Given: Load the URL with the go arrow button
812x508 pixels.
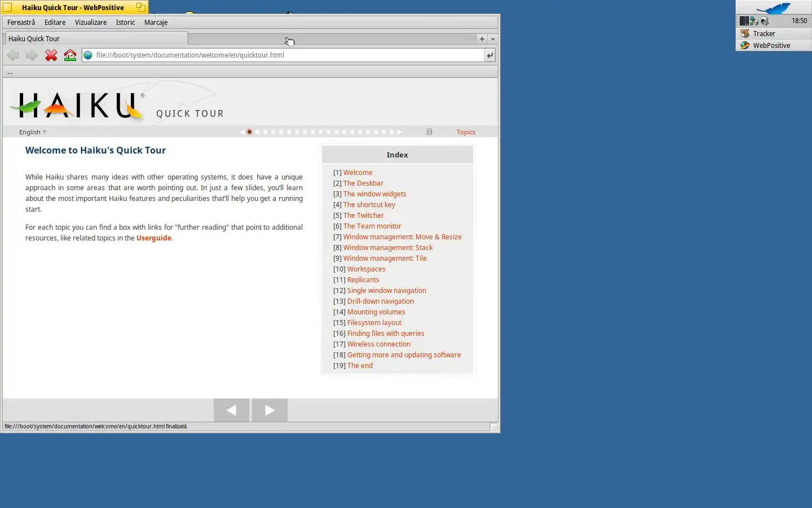Looking at the screenshot, I should (490, 55).
